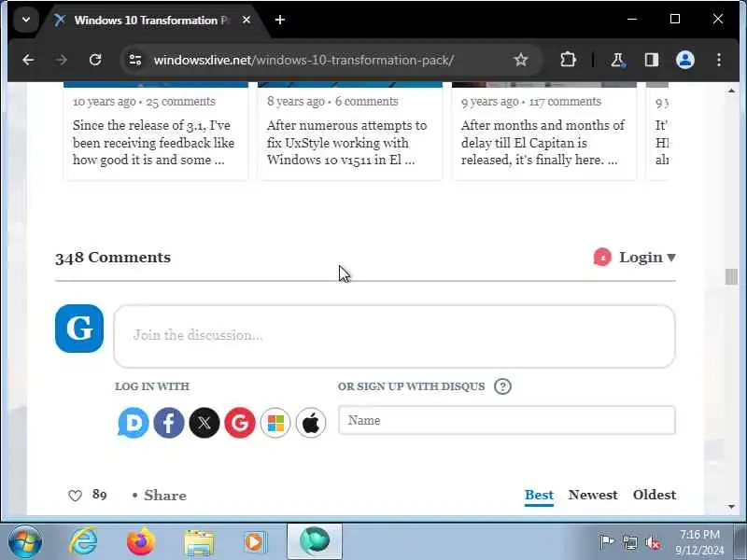The height and width of the screenshot is (560, 747).
Task: Click the Share link
Action: [x=165, y=496]
